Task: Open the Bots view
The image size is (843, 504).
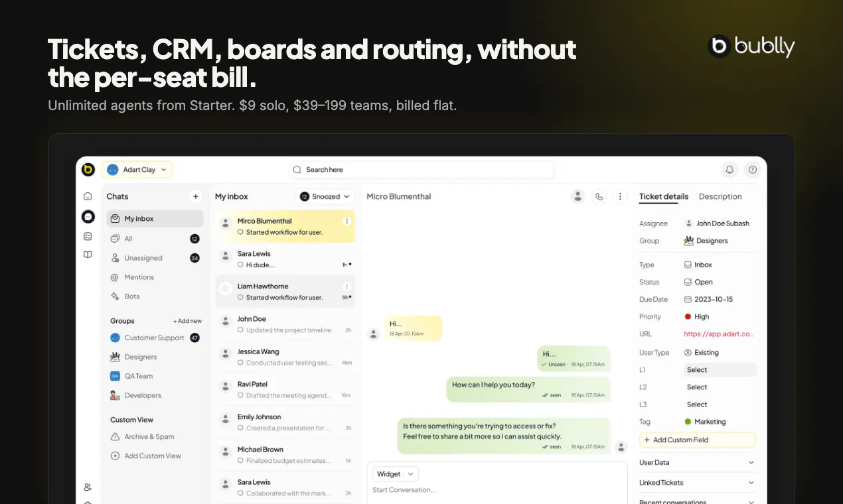Action: (155, 296)
